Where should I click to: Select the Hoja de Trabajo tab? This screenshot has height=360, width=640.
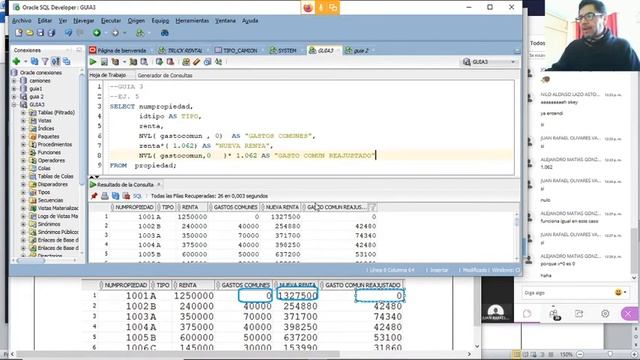coord(108,75)
